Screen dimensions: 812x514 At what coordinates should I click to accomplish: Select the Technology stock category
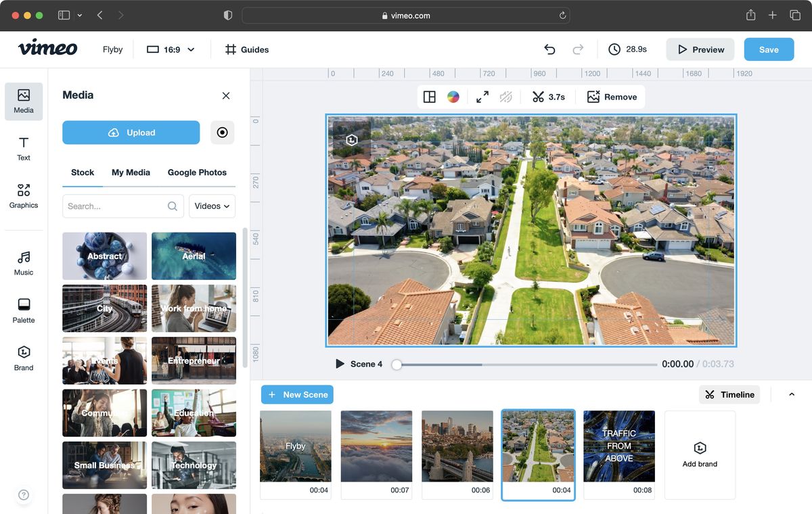[194, 465]
